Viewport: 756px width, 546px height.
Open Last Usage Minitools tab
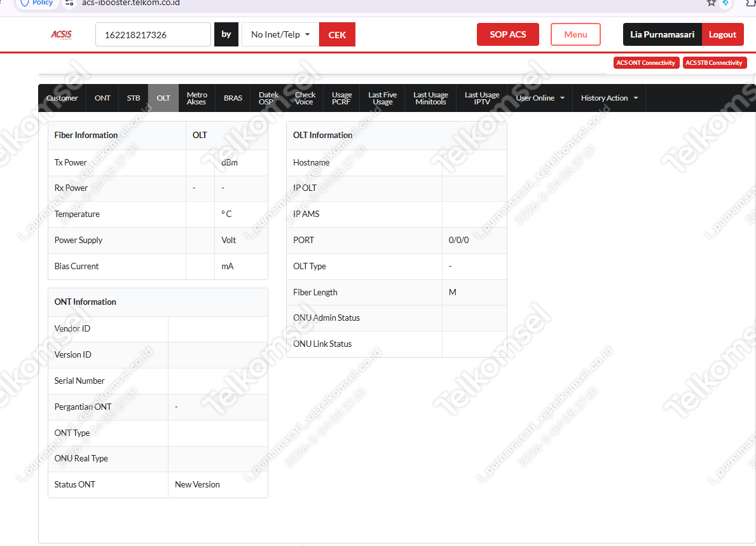[430, 98]
